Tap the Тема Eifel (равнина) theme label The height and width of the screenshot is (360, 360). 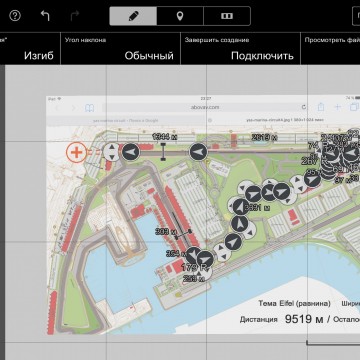[295, 303]
